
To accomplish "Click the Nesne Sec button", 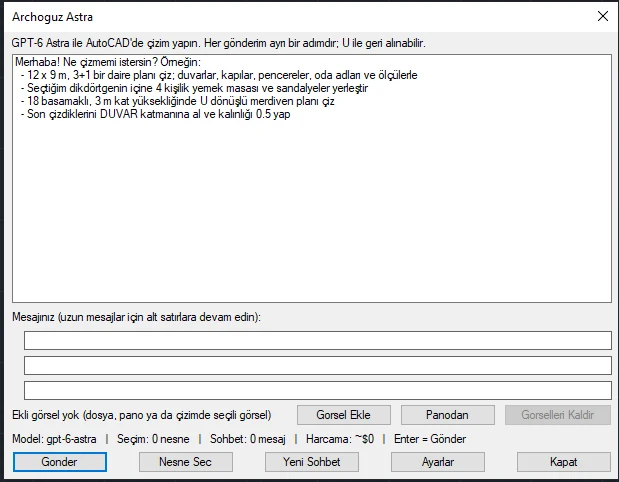I will click(186, 462).
